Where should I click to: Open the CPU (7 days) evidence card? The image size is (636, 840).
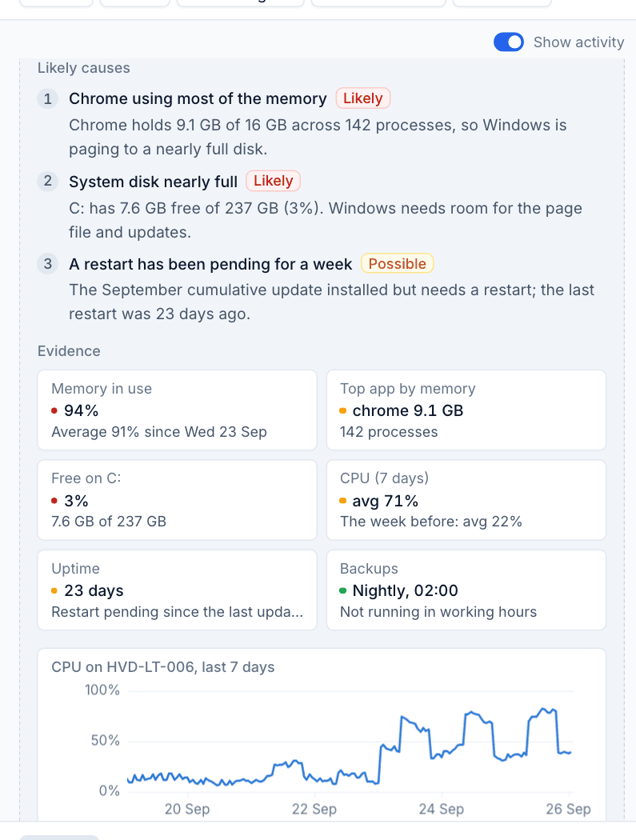[466, 500]
